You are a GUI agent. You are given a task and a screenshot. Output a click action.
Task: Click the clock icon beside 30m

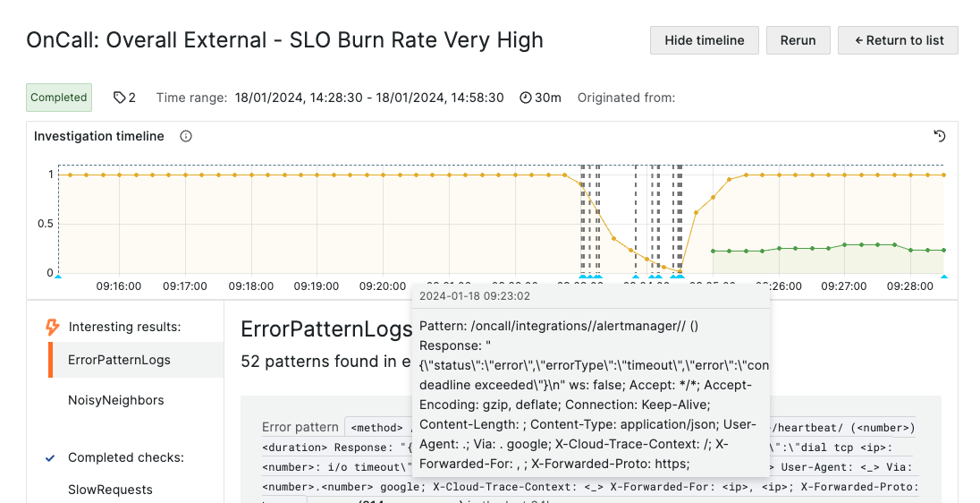tap(526, 98)
